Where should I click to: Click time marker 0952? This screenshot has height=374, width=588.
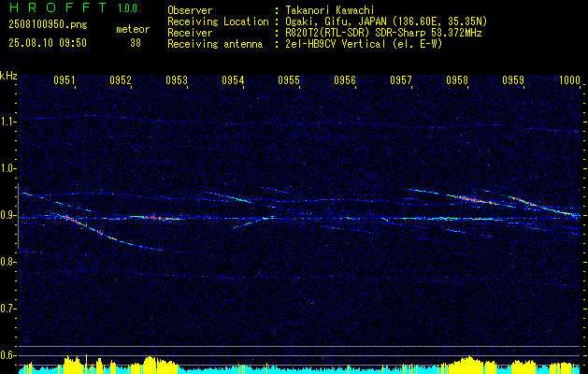(121, 79)
